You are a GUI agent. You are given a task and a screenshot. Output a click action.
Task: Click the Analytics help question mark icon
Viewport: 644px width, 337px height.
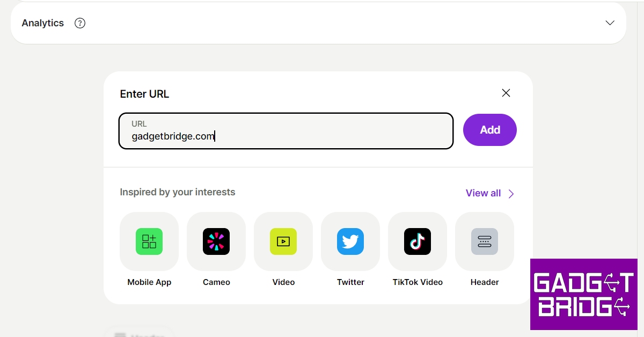(80, 23)
